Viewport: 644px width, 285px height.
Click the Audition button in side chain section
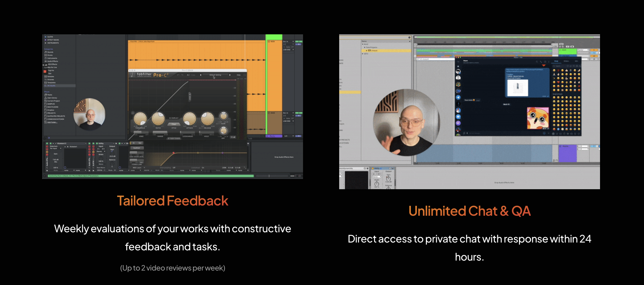point(137,148)
